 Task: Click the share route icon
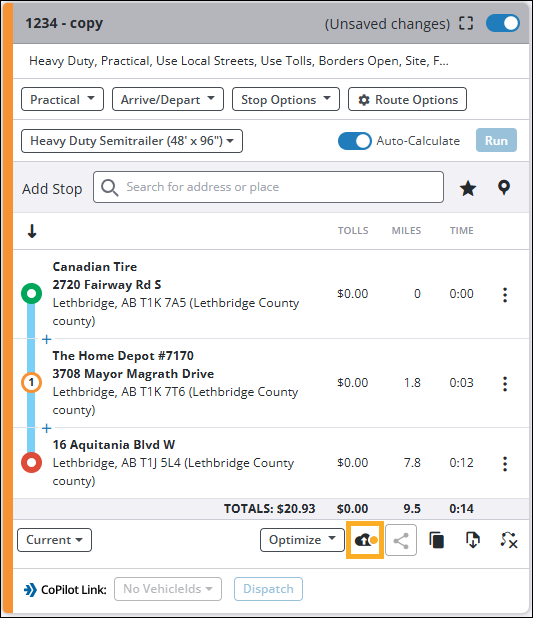401,540
